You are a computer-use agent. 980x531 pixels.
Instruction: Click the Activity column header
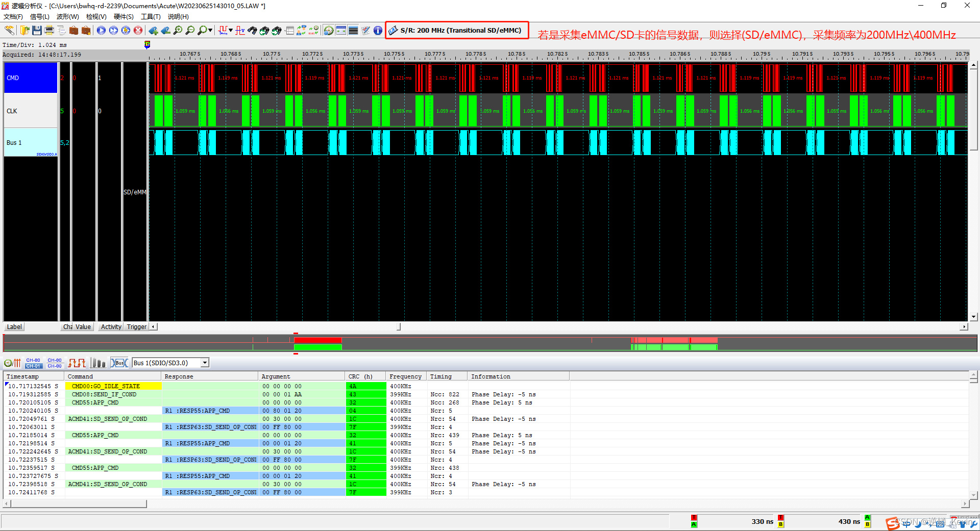tap(111, 327)
